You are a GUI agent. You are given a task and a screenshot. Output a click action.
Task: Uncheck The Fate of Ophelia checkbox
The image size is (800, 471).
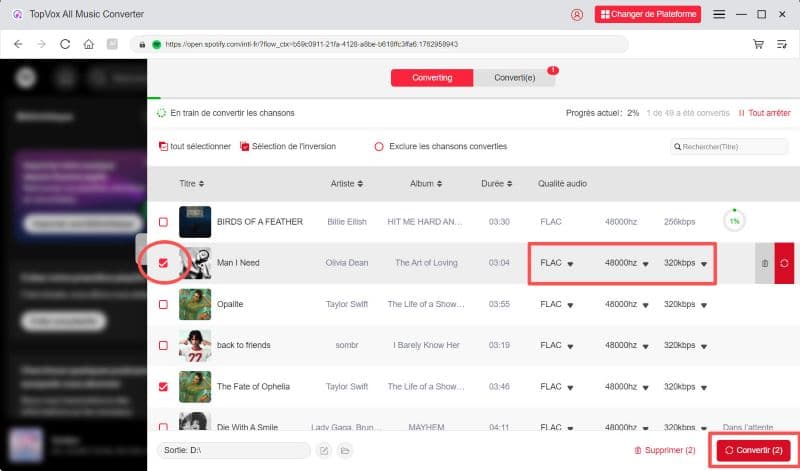click(x=163, y=387)
